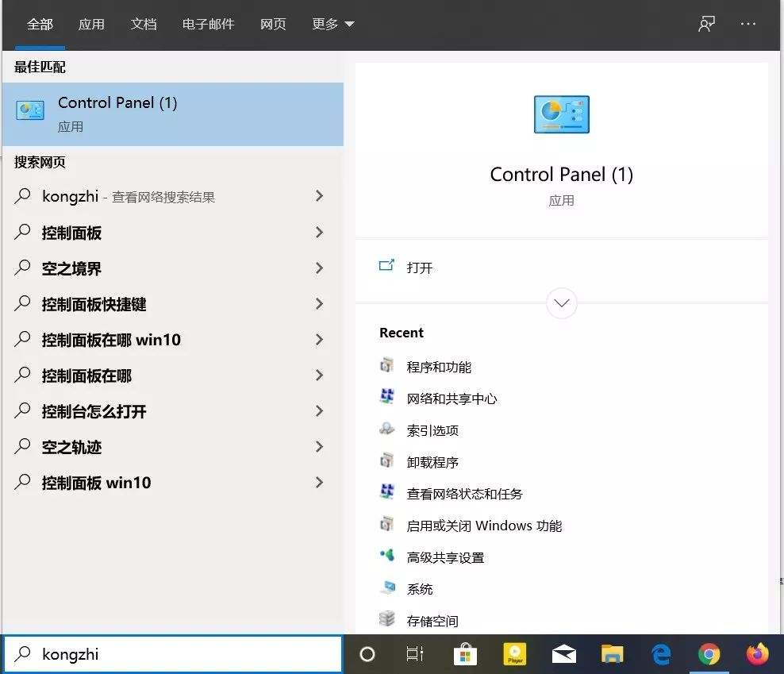The image size is (784, 674).
Task: Open recent item 程序和功能
Action: 439,368
